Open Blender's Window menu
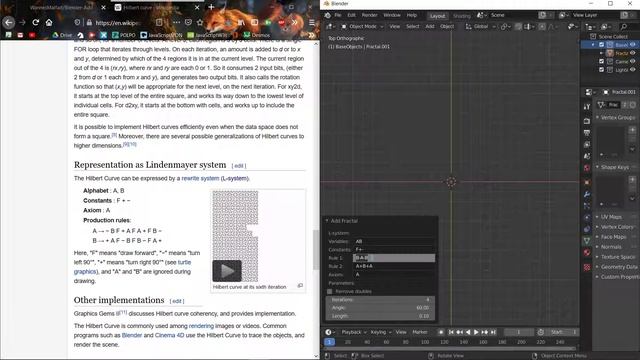 click(x=392, y=16)
